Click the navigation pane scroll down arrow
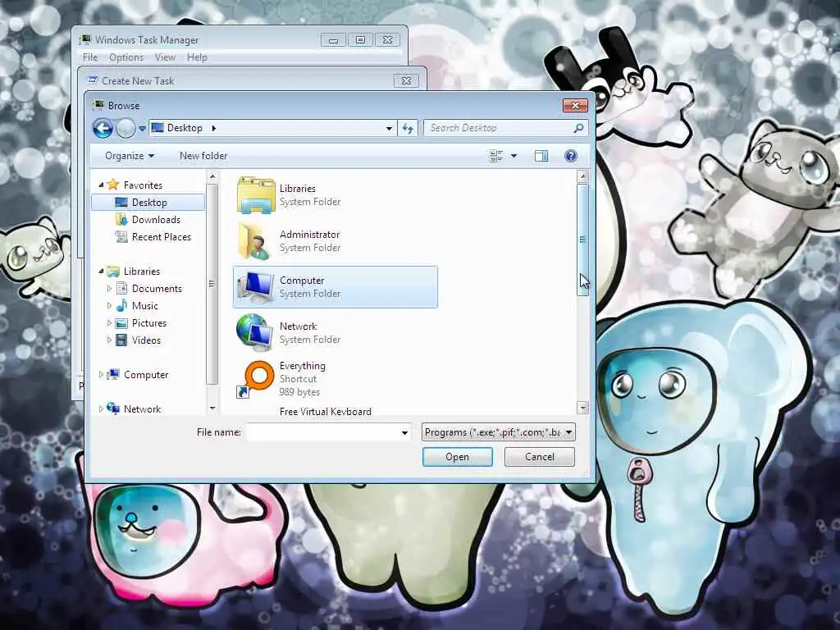 tap(212, 409)
